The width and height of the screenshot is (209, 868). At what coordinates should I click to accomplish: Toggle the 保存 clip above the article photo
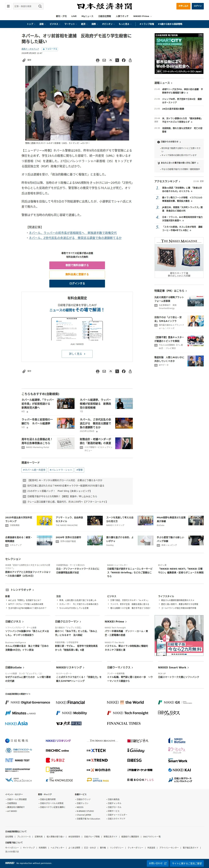[x=27, y=60]
